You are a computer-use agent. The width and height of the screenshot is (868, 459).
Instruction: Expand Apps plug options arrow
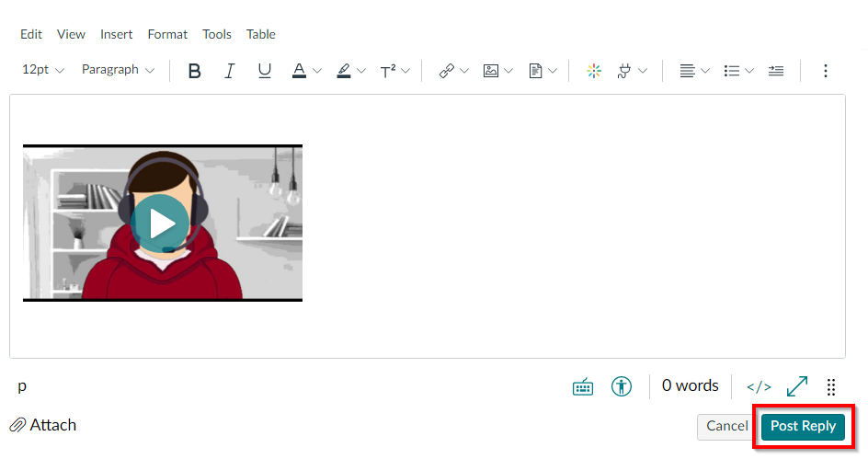pos(643,71)
